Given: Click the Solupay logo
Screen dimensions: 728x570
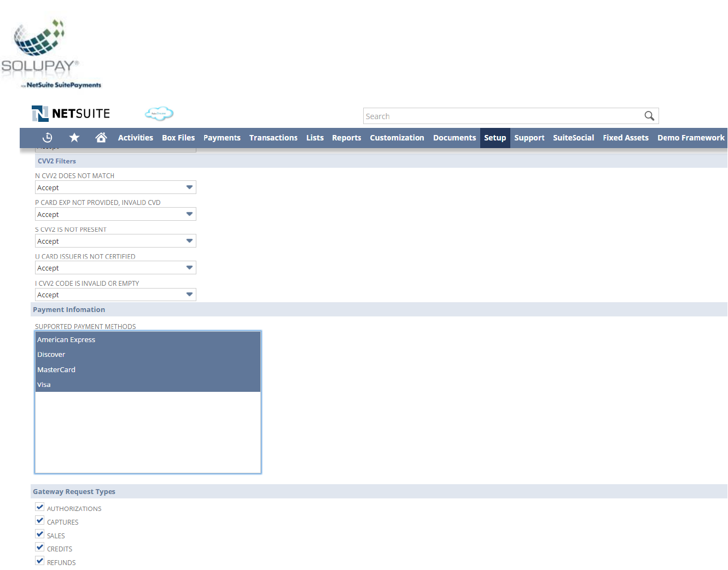Looking at the screenshot, I should click(51, 54).
